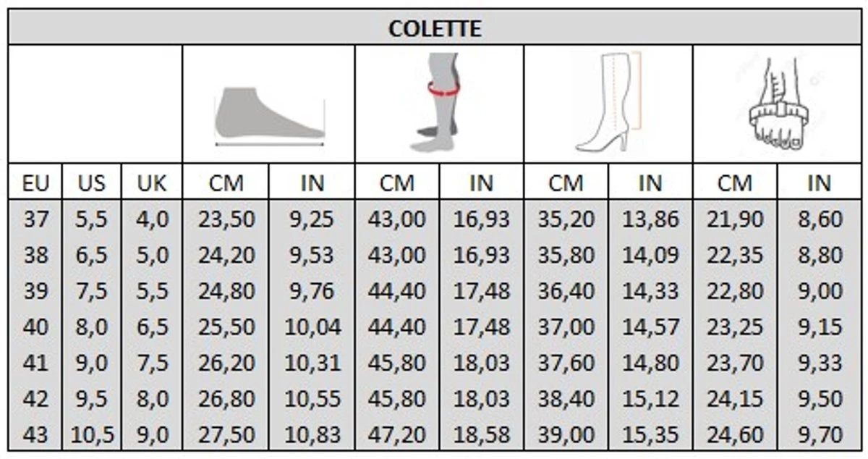Viewport: 868px width, 459px height.
Task: Select US size 10,5 cell
Action: tap(92, 435)
